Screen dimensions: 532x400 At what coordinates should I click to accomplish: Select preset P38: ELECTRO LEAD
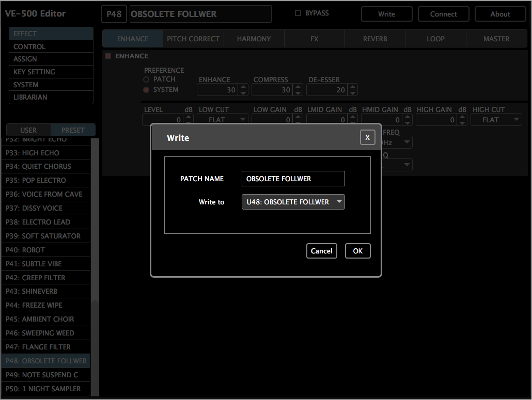[x=46, y=222]
